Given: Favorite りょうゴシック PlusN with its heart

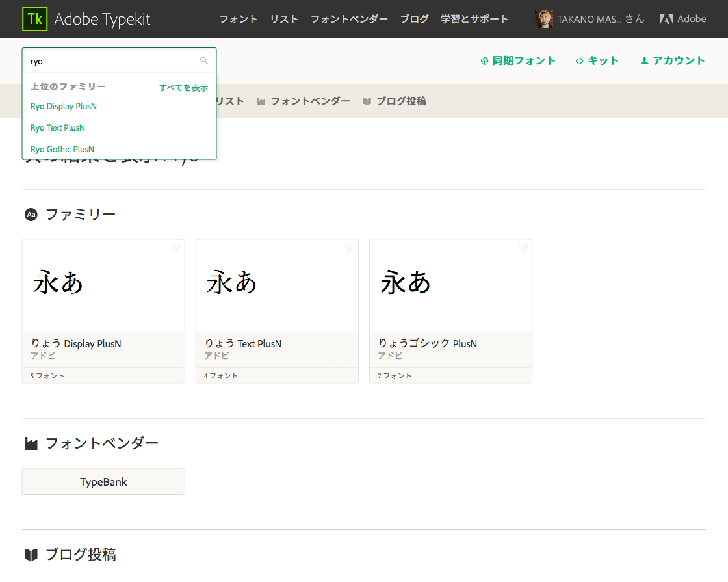Looking at the screenshot, I should 523,248.
